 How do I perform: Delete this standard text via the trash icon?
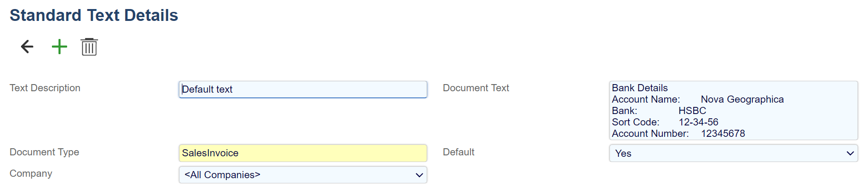point(89,47)
